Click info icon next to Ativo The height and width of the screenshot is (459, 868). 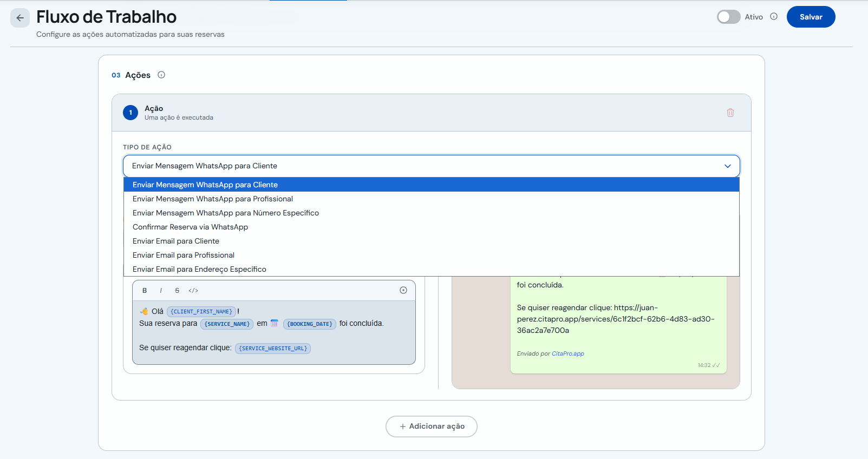(774, 17)
